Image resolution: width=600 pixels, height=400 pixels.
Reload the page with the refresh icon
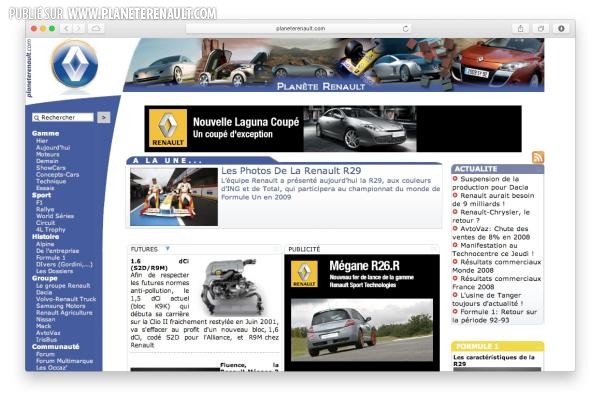point(405,28)
